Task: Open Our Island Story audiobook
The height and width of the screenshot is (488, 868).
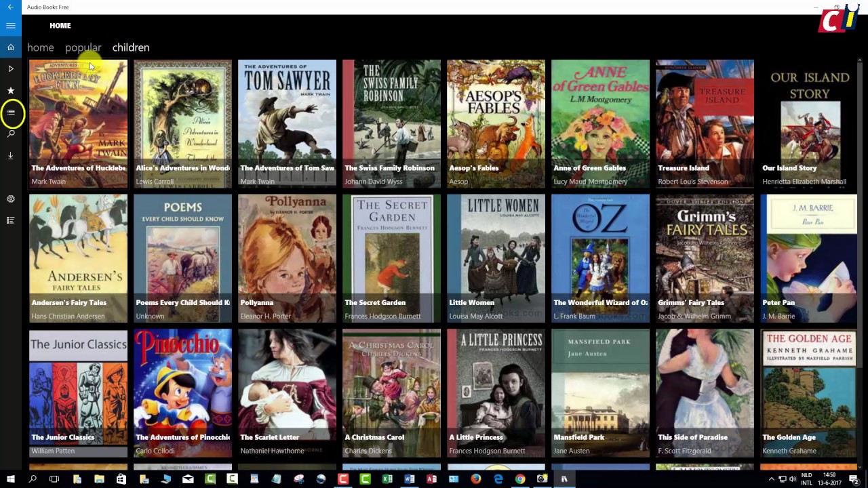Action: pos(808,123)
